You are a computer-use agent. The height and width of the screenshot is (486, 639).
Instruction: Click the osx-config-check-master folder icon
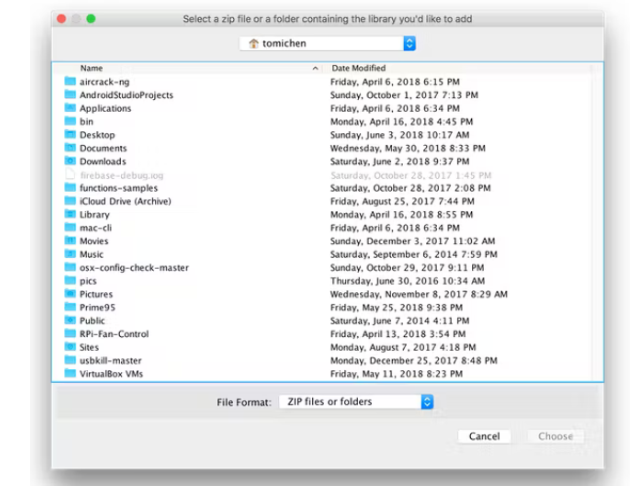pos(70,267)
